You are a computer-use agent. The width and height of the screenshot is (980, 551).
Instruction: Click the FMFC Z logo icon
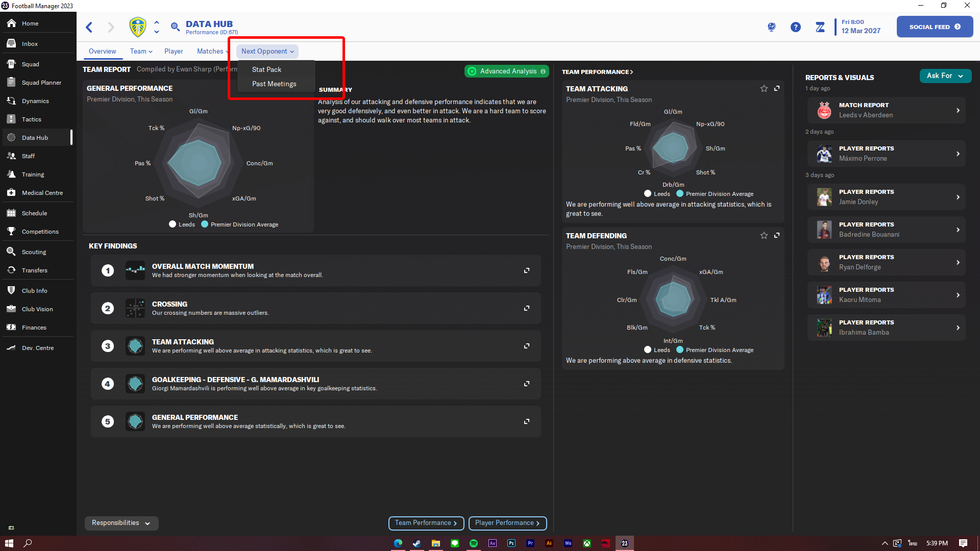click(820, 27)
